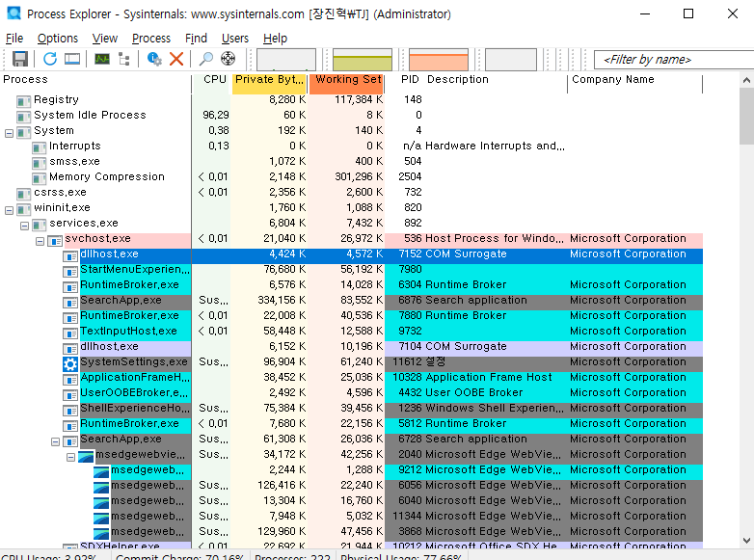Click the smss.exe process icon
This screenshot has height=560, width=754.
tap(39, 163)
